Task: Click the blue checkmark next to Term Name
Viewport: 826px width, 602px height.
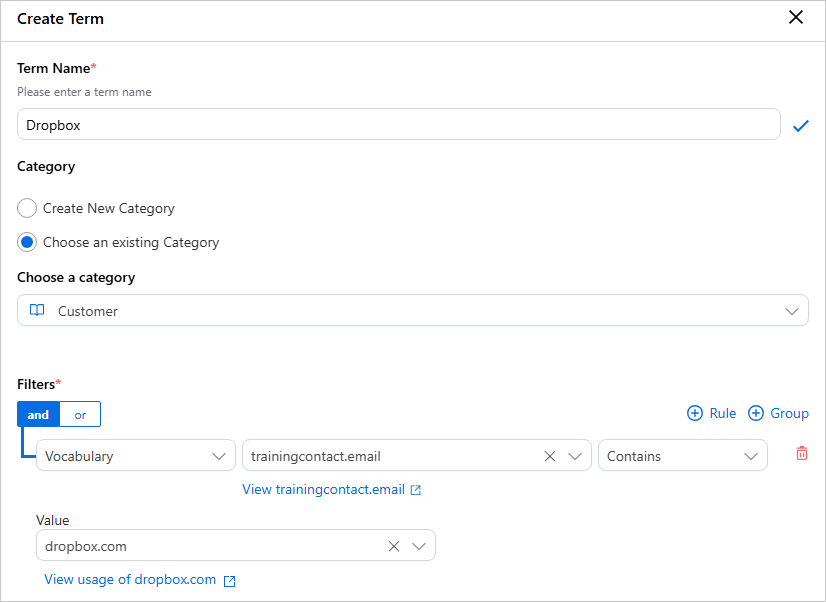Action: pyautogui.click(x=801, y=126)
